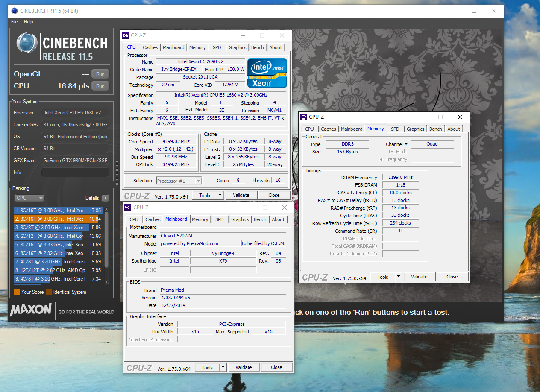
Task: Click the Details arrow button in Ranking panel
Action: pos(105,198)
